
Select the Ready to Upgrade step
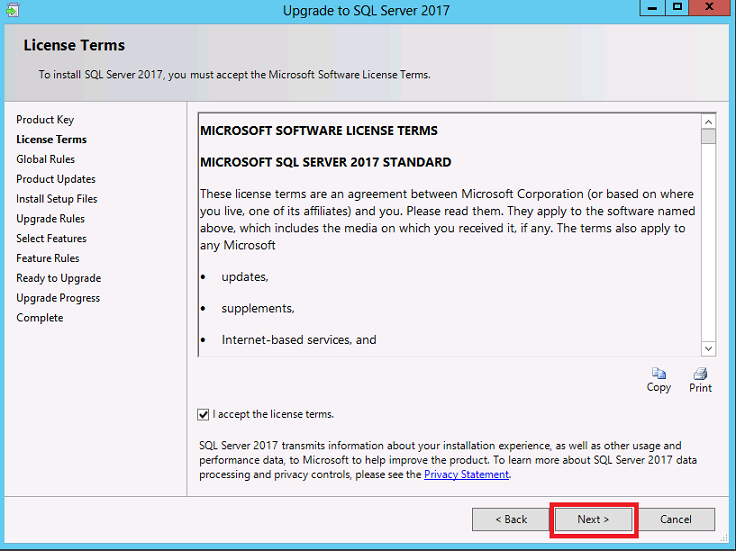tap(59, 278)
